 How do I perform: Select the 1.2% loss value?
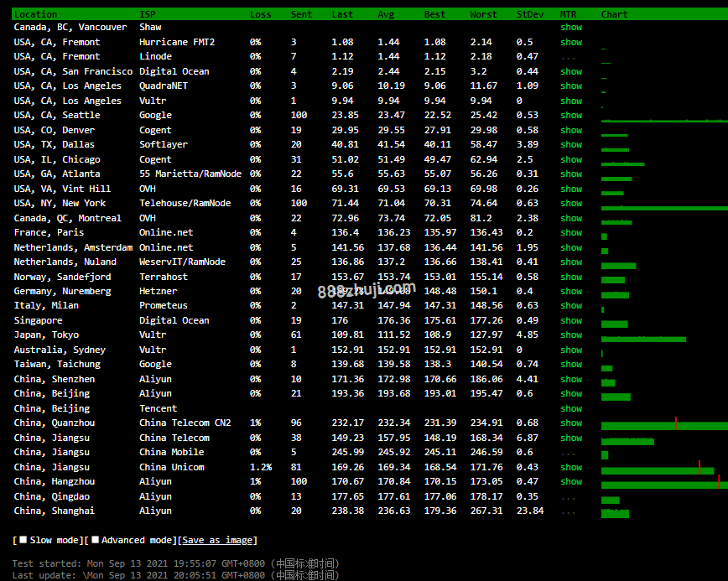tap(261, 467)
